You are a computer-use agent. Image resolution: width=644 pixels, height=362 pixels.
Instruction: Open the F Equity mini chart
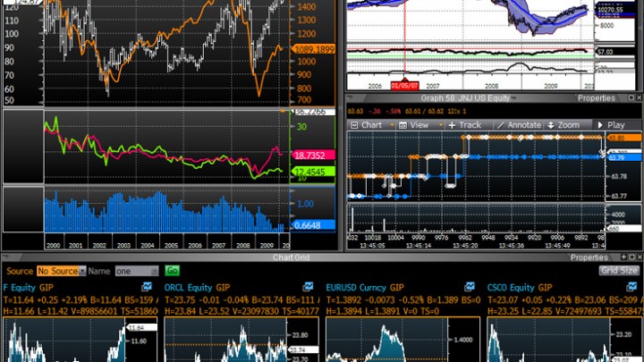pos(80,340)
